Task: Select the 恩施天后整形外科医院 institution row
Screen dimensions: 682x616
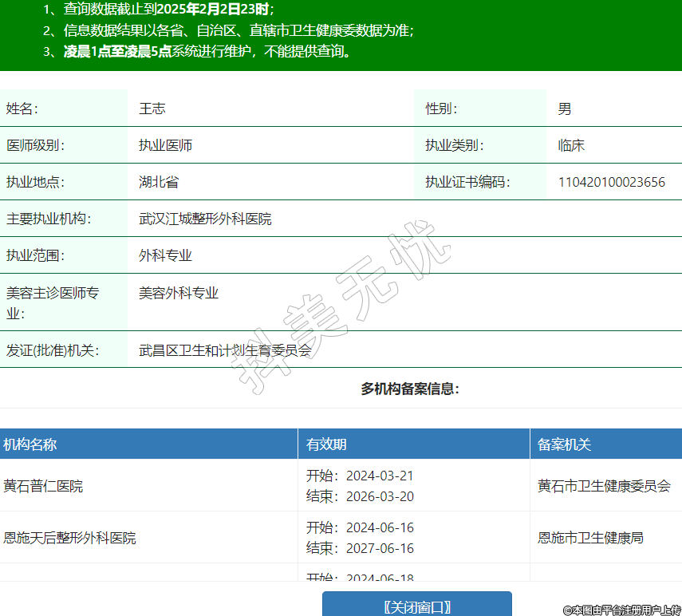Action: pos(69,538)
